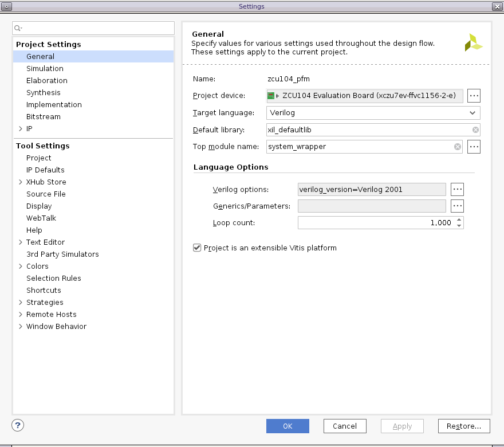Click the search magnifier icon
Image resolution: width=504 pixels, height=447 pixels.
(x=18, y=28)
